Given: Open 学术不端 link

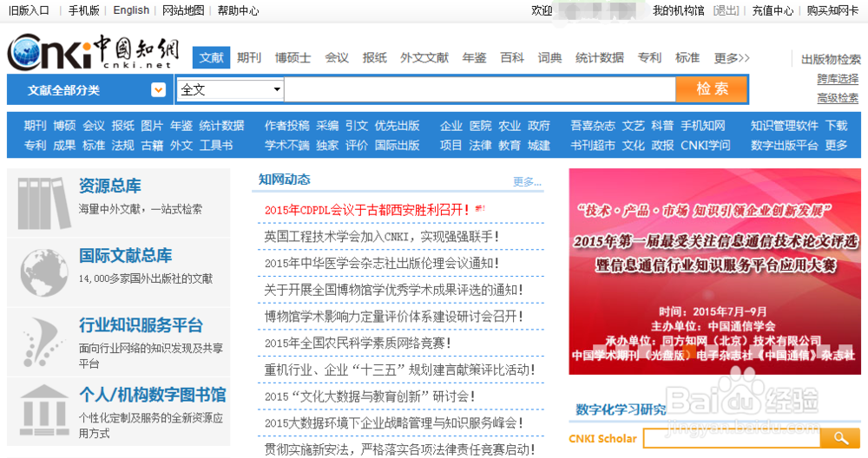Looking at the screenshot, I should click(x=286, y=145).
